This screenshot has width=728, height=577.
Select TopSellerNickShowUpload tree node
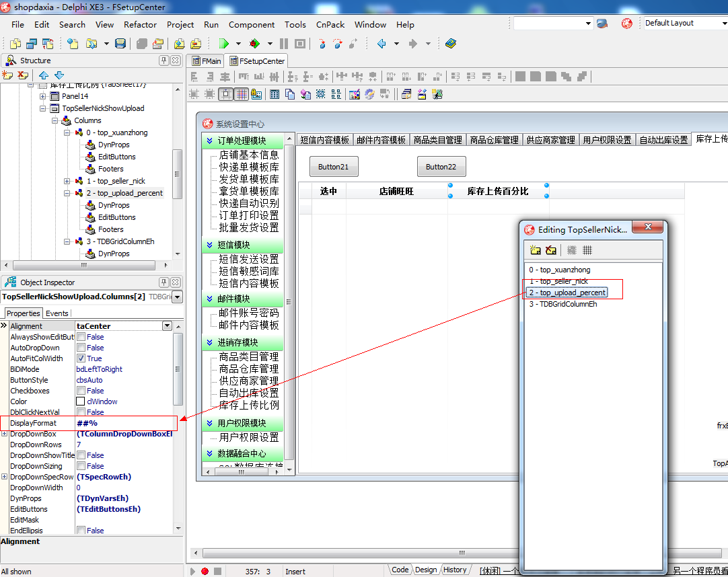point(103,109)
